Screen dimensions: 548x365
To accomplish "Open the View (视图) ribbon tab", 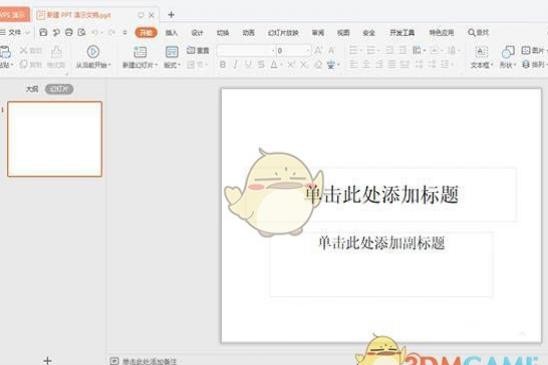I will (x=343, y=33).
